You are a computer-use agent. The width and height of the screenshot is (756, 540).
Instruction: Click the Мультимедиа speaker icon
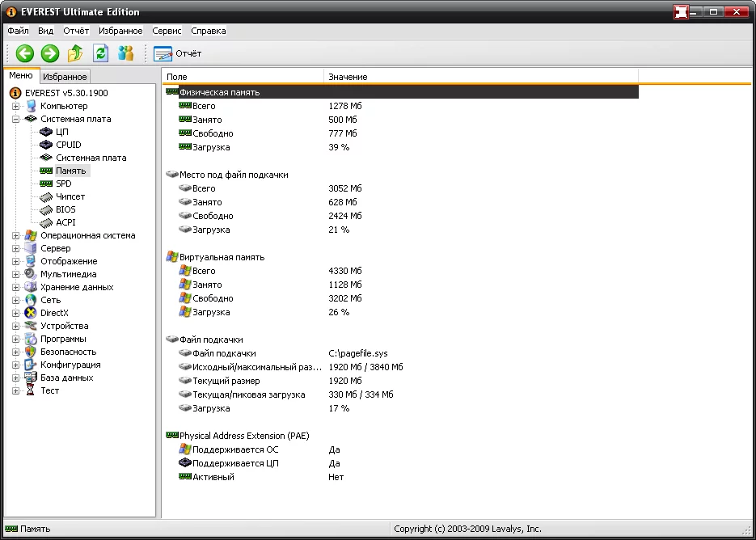[31, 274]
